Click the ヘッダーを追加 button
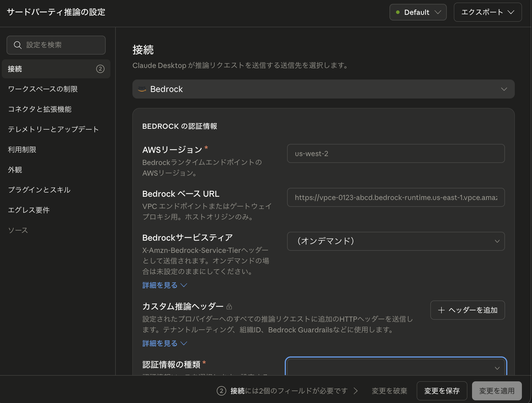This screenshot has height=403, width=532. point(468,310)
